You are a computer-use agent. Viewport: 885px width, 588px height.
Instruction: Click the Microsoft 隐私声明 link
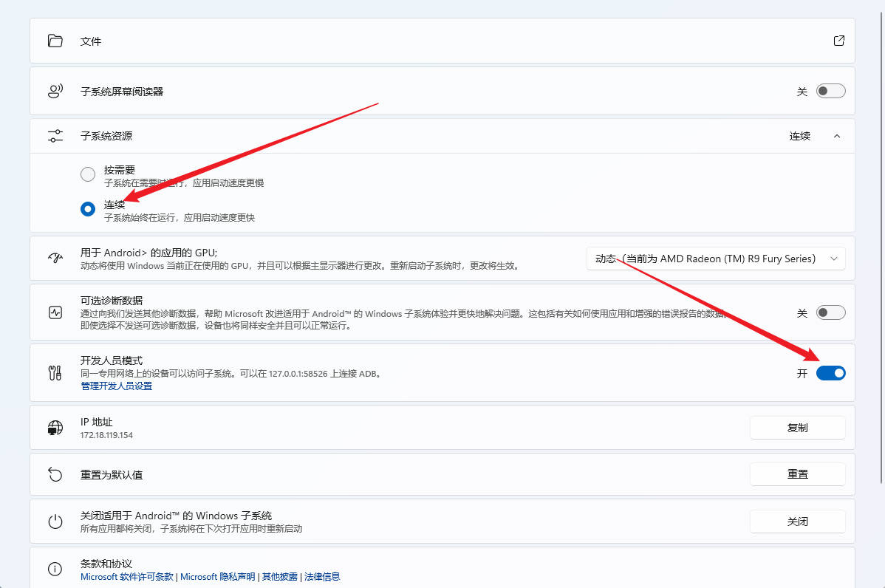point(217,576)
